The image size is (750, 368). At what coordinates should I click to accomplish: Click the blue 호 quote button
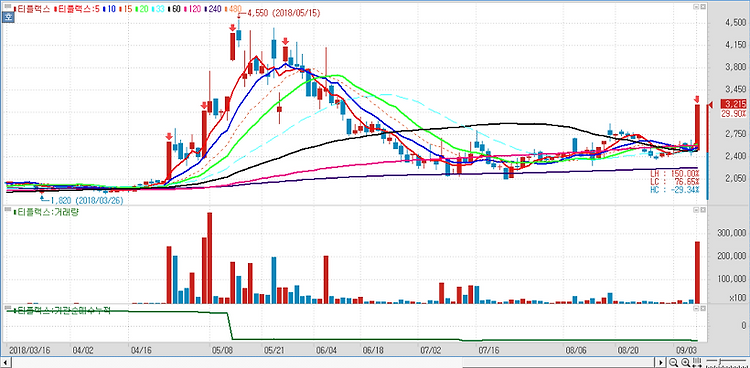click(x=8, y=17)
